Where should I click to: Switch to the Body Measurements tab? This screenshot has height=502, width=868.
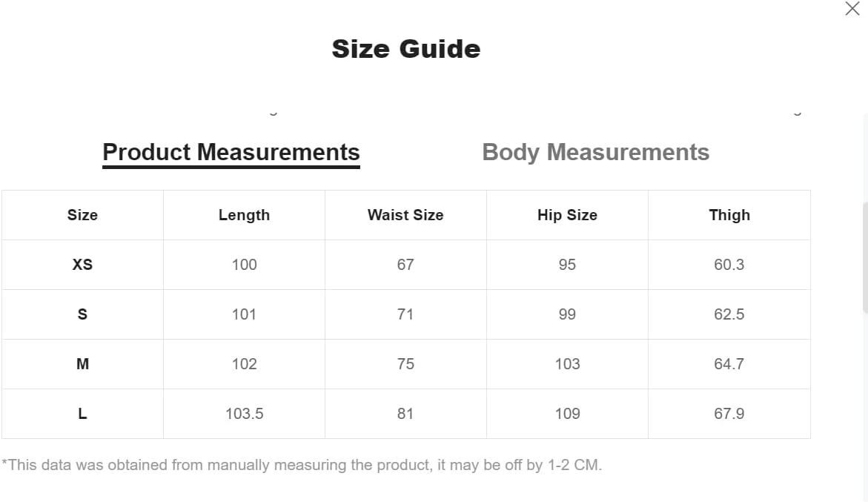pos(596,152)
